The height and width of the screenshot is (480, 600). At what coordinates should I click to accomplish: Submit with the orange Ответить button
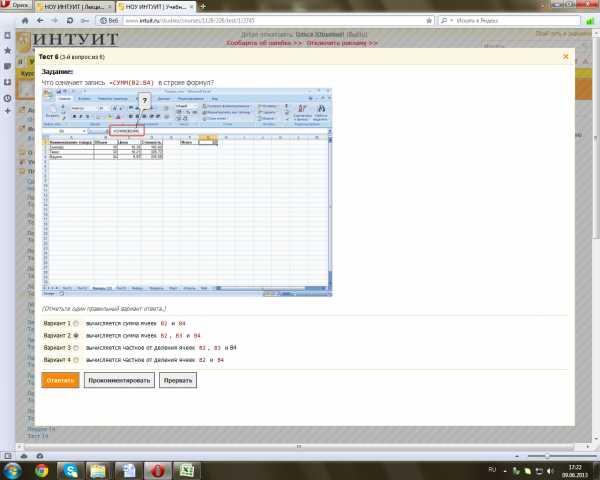(x=60, y=380)
